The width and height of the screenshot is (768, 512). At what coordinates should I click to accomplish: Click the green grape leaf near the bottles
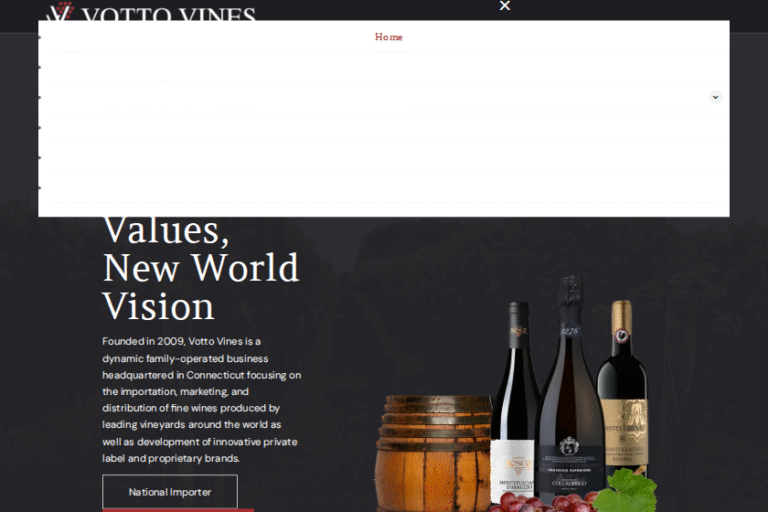point(626,491)
